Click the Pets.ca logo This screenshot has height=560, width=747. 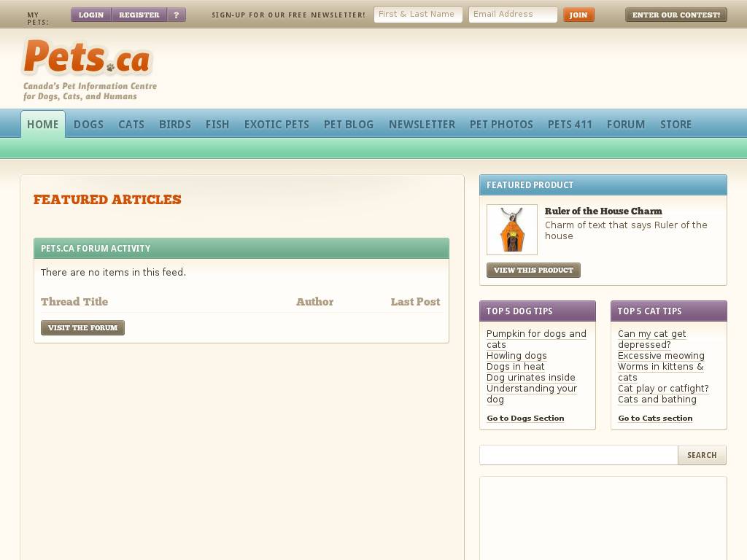87,58
